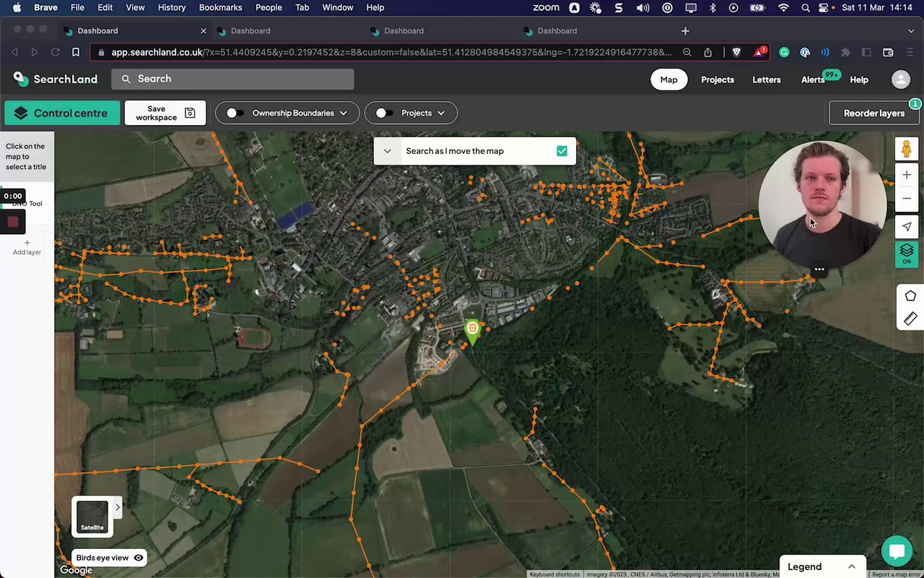The height and width of the screenshot is (578, 924).
Task: Toggle the Ownership Boundaries switch
Action: point(235,113)
